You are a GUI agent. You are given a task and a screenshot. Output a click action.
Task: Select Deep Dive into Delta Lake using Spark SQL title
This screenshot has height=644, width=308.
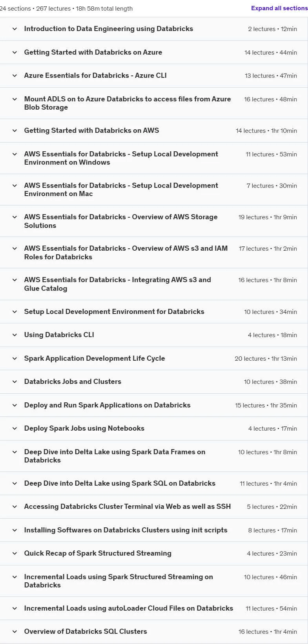(120, 483)
